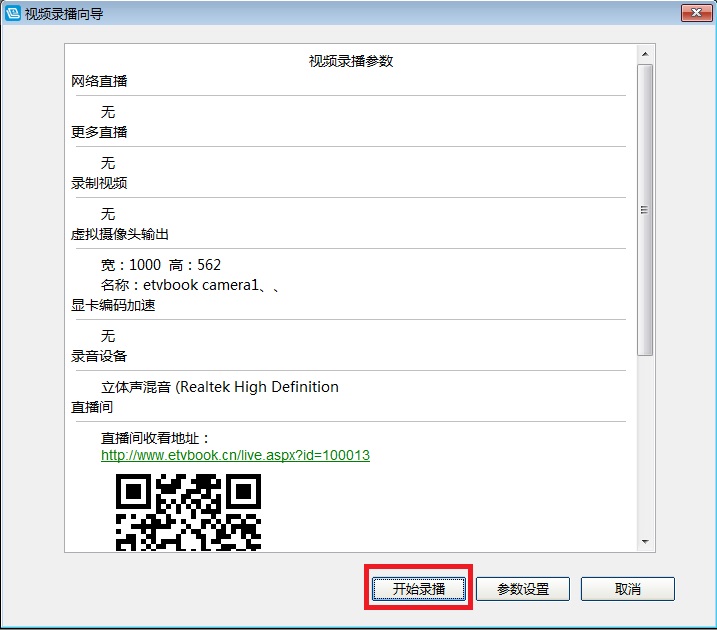Click the 立体声混音 Realtek device text
717x630 pixels.
220,387
